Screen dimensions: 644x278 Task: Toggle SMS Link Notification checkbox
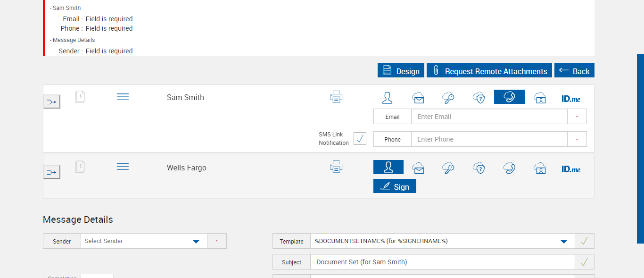coord(360,139)
